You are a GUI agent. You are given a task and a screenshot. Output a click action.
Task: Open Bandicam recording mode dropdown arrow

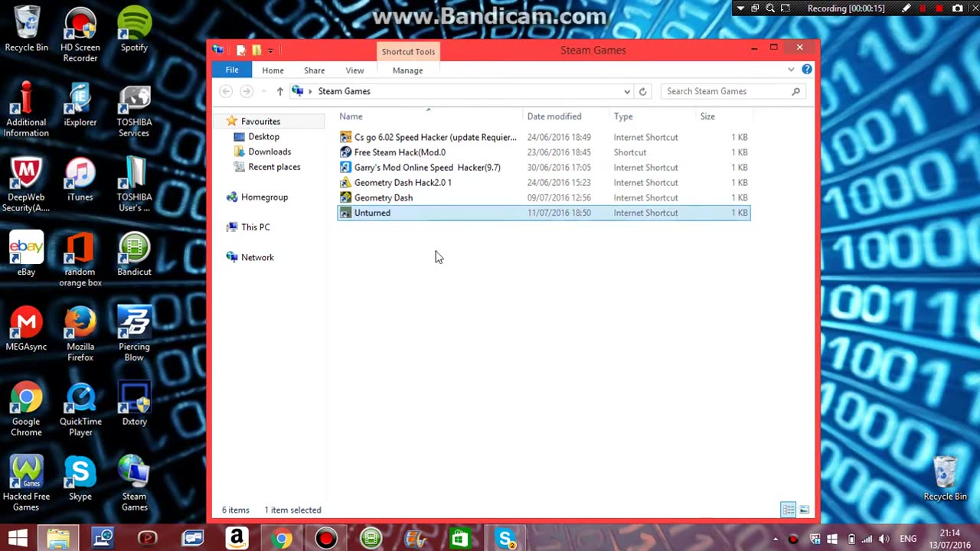740,8
